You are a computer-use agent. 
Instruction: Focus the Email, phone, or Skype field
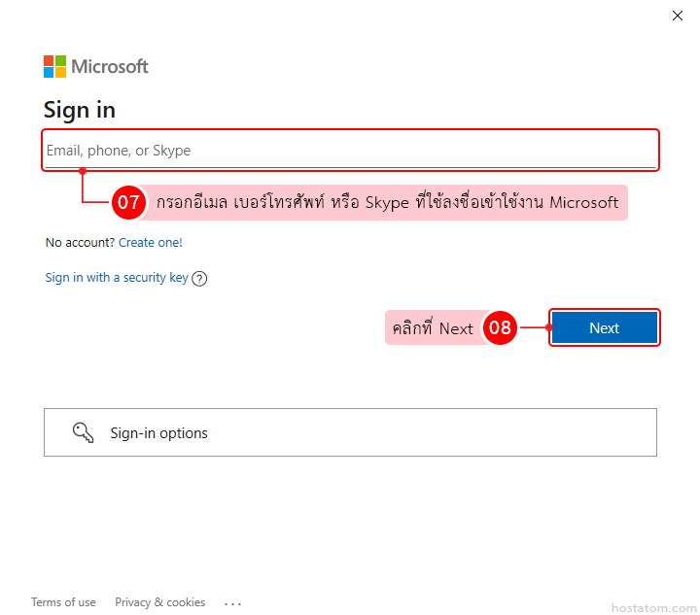(x=350, y=151)
